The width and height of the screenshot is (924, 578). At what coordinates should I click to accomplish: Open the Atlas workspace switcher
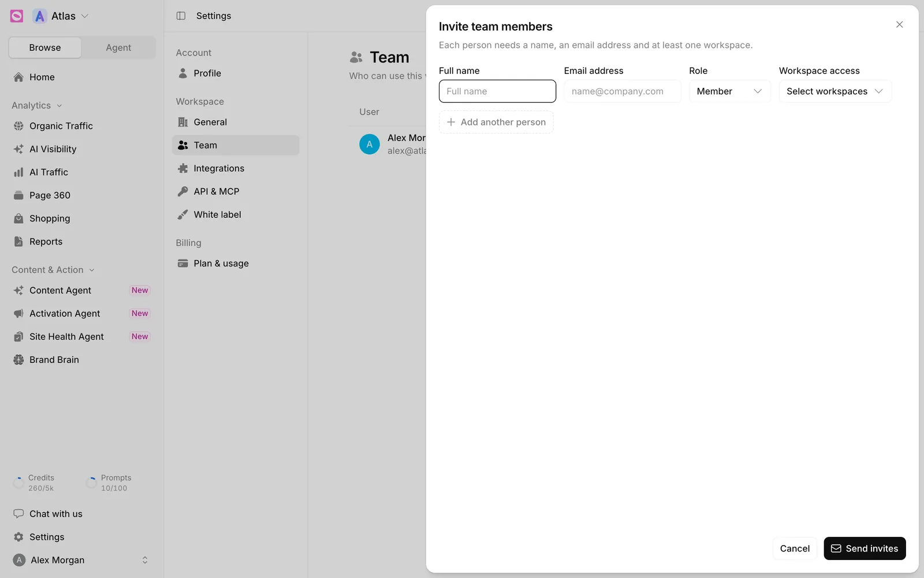click(61, 16)
